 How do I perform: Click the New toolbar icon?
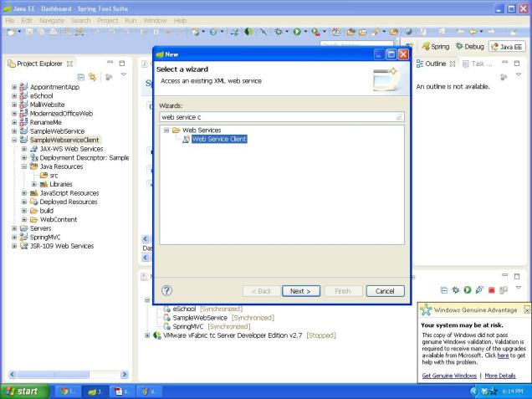coord(11,32)
